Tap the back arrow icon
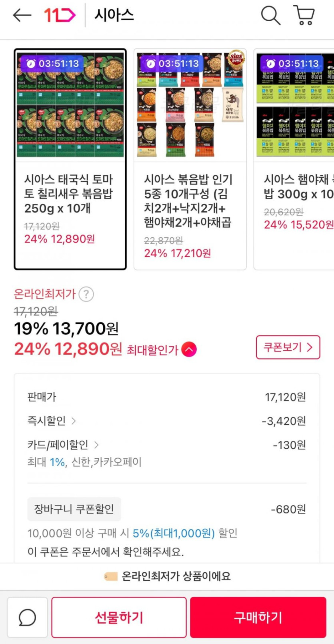 [x=22, y=16]
